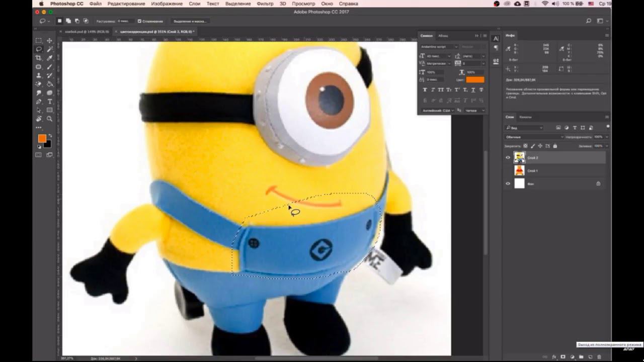
Task: Select the Rectangle shape tool
Action: click(x=50, y=110)
